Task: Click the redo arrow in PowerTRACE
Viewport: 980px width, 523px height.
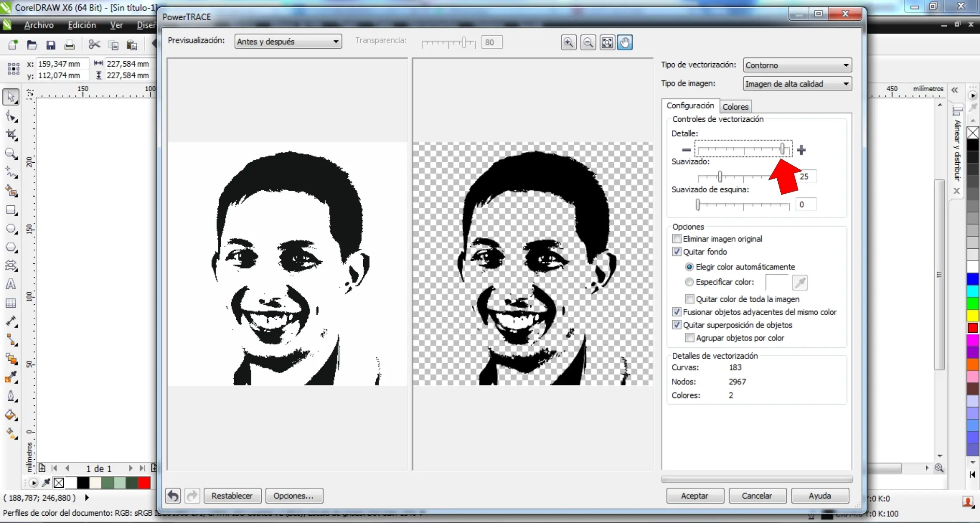Action: pyautogui.click(x=192, y=495)
